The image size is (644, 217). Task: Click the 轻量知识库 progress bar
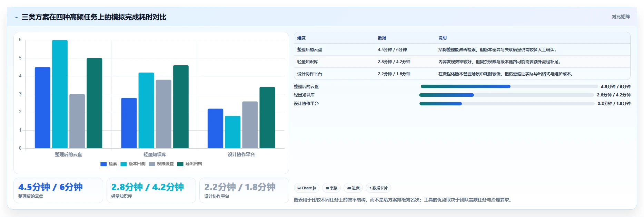coord(507,95)
